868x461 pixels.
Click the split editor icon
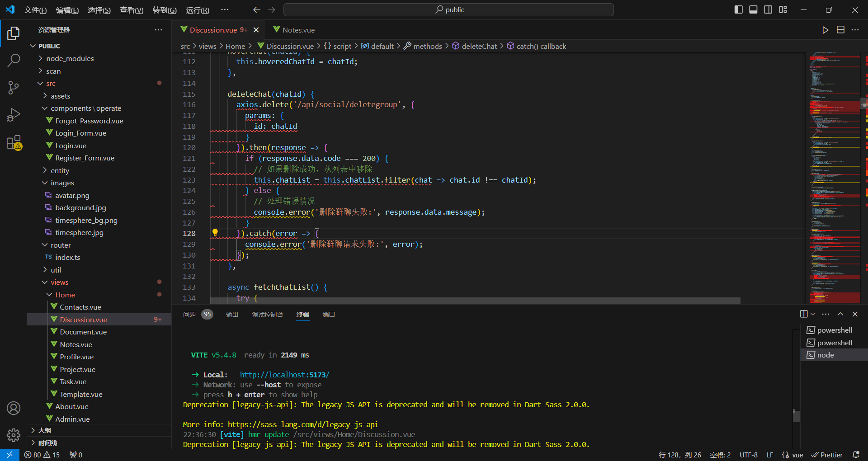coord(840,30)
